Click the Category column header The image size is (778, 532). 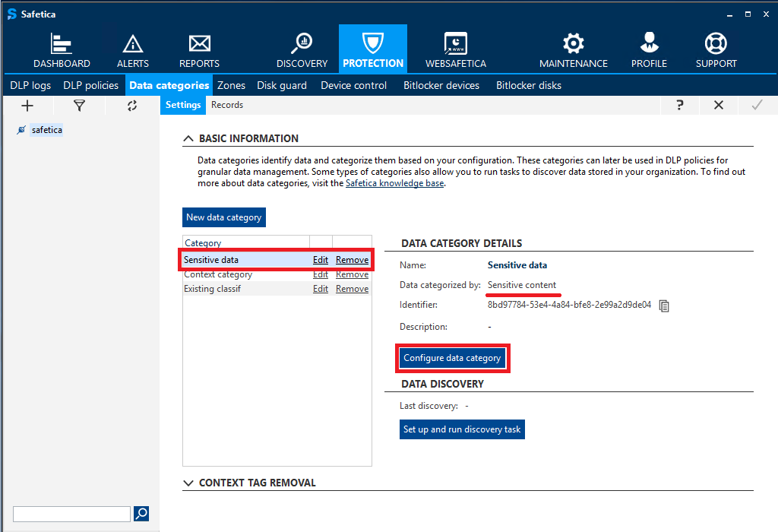pos(246,242)
